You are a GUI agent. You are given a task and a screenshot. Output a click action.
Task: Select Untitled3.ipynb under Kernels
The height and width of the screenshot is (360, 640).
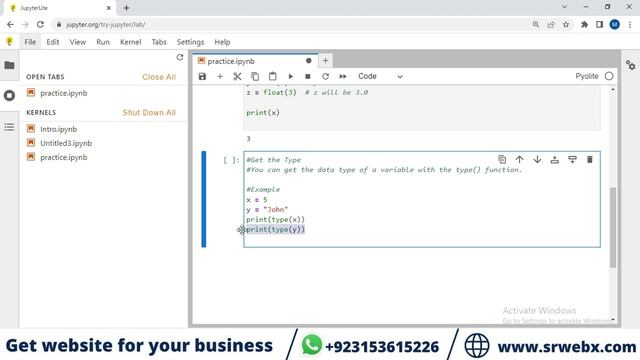66,143
